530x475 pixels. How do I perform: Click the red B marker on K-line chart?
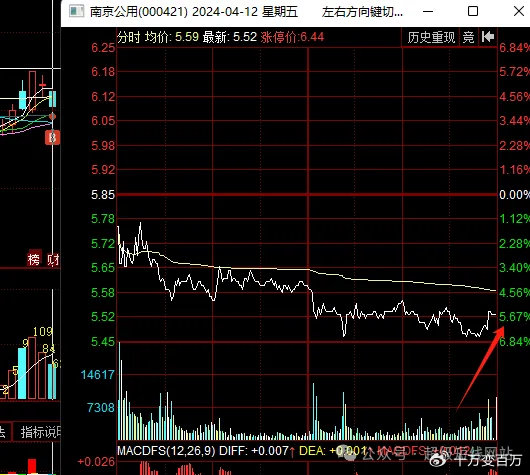52,138
